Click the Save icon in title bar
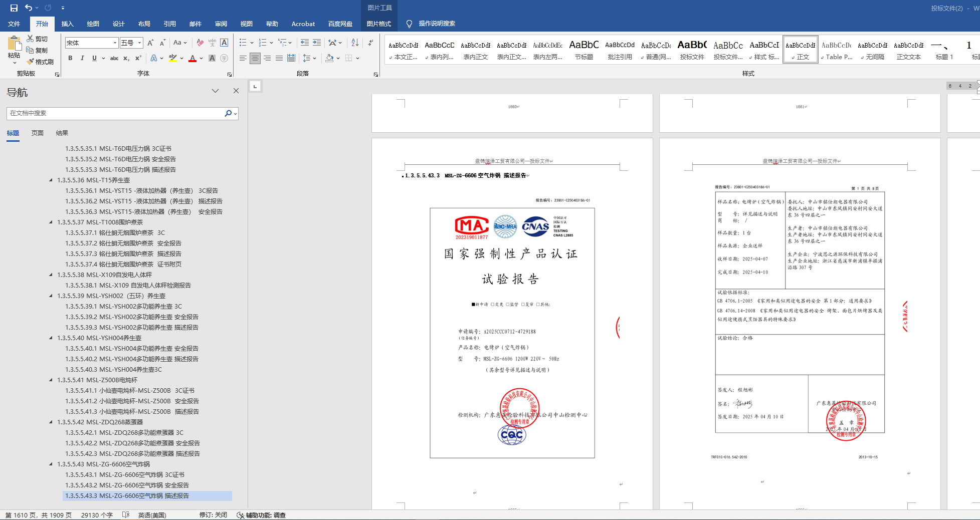Screen dimensions: 980x520 click(x=14, y=8)
